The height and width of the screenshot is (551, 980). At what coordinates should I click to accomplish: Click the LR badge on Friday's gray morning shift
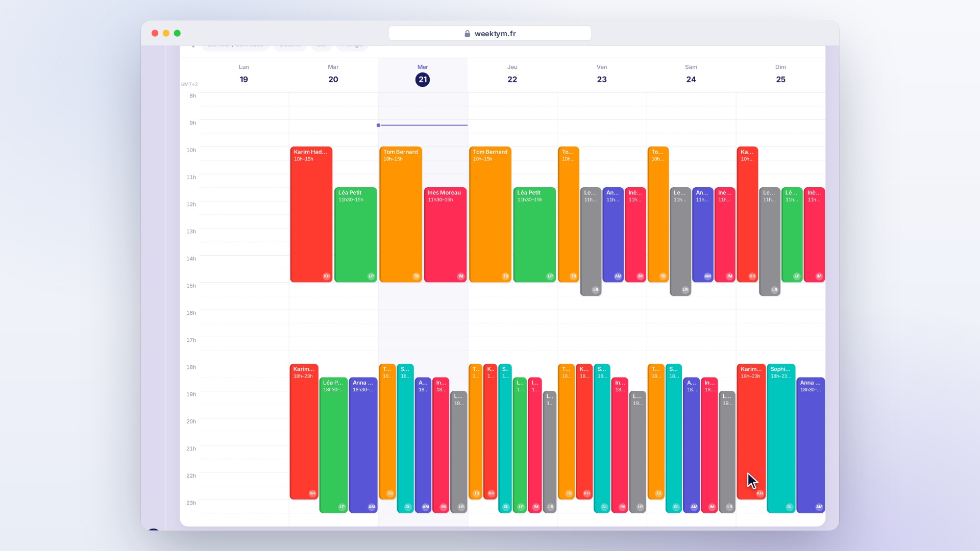point(596,290)
